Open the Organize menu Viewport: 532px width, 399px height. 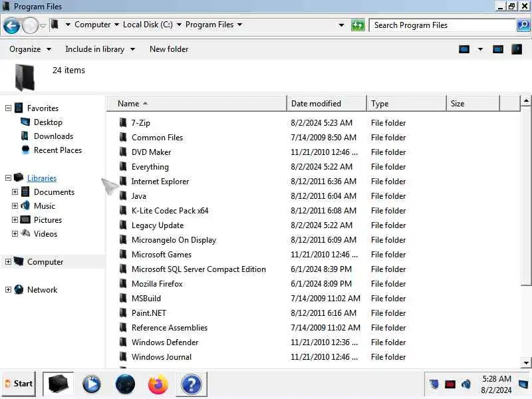coord(30,49)
